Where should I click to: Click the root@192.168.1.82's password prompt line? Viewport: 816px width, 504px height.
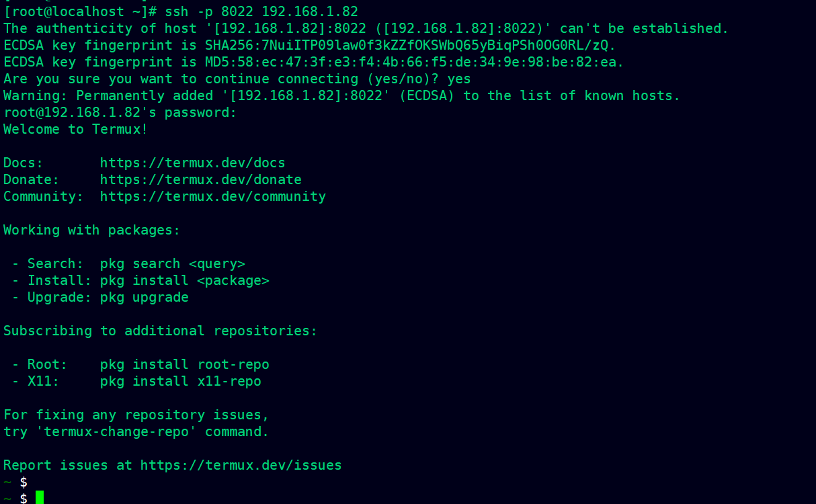(120, 112)
